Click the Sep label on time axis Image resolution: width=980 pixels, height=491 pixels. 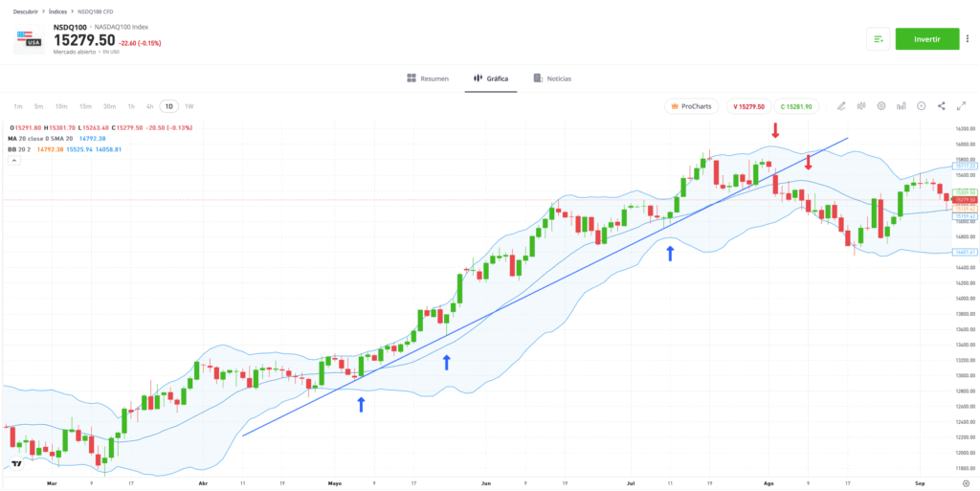click(x=920, y=483)
